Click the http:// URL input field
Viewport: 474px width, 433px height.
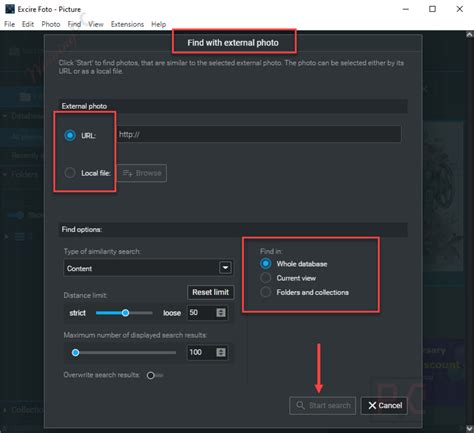tap(258, 134)
